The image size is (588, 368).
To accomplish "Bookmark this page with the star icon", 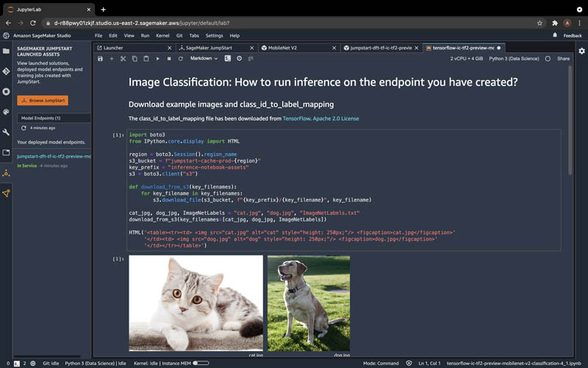I will pos(539,23).
